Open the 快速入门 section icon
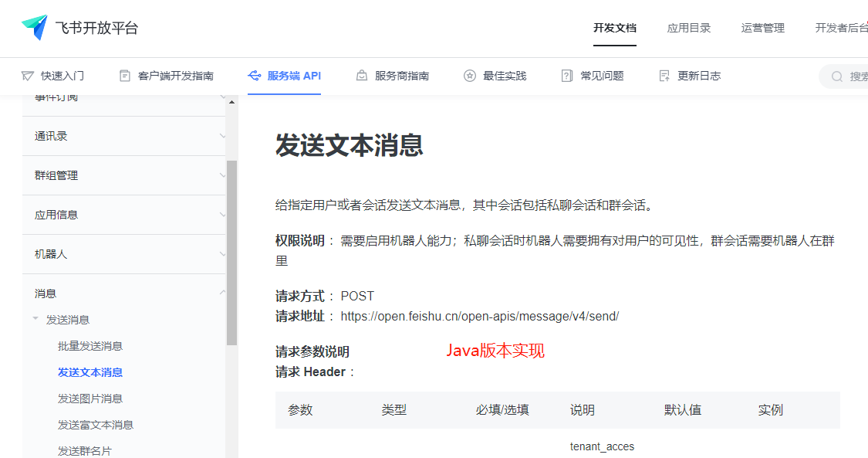This screenshot has height=458, width=868. (x=29, y=75)
